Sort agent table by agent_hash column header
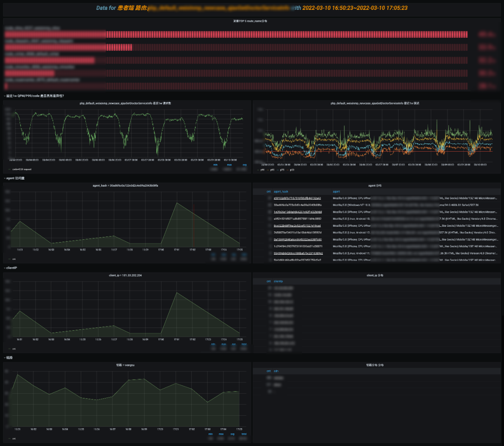 (280, 191)
